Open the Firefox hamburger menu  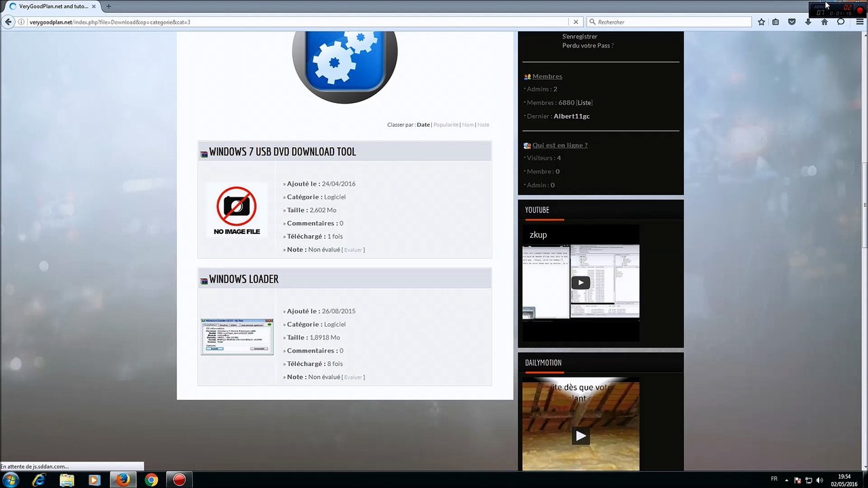tap(859, 22)
